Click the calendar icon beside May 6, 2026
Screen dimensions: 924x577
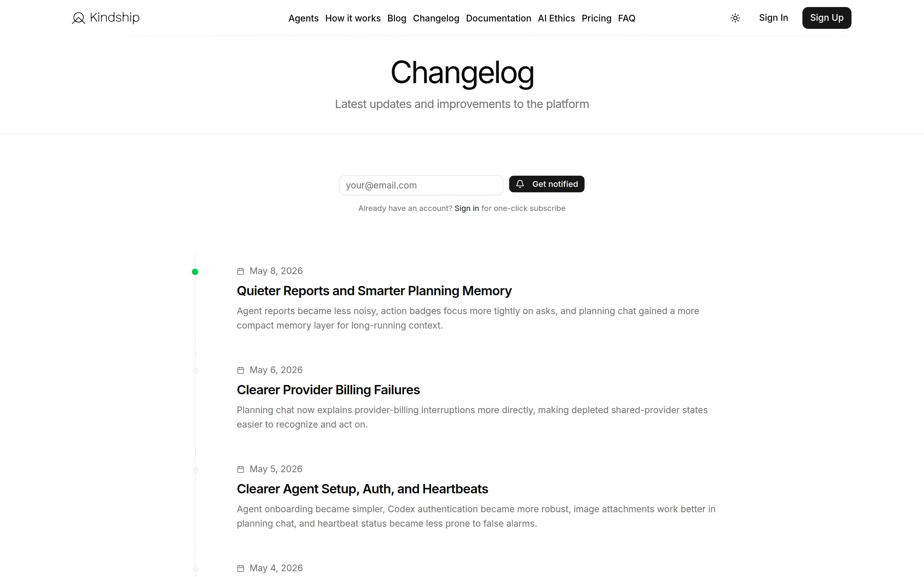coord(241,370)
